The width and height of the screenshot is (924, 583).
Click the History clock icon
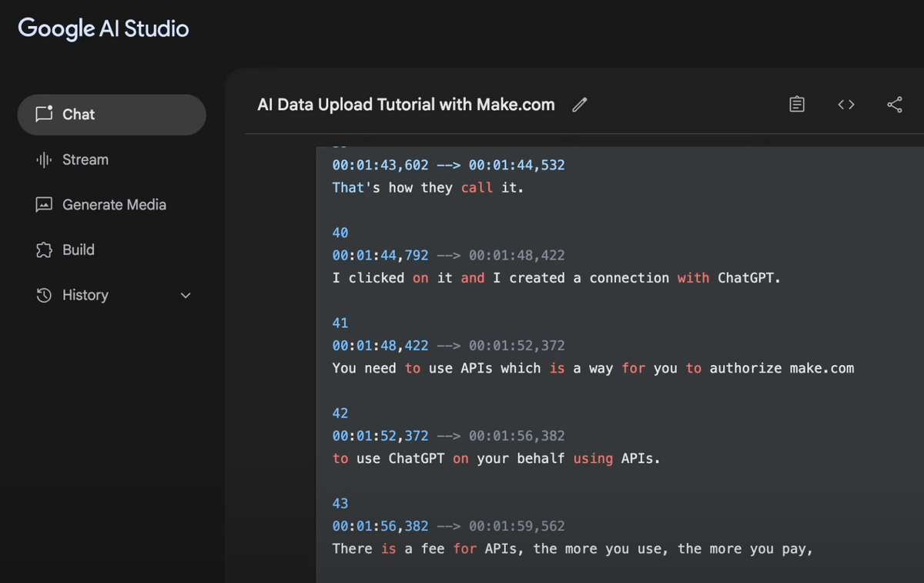coord(44,295)
